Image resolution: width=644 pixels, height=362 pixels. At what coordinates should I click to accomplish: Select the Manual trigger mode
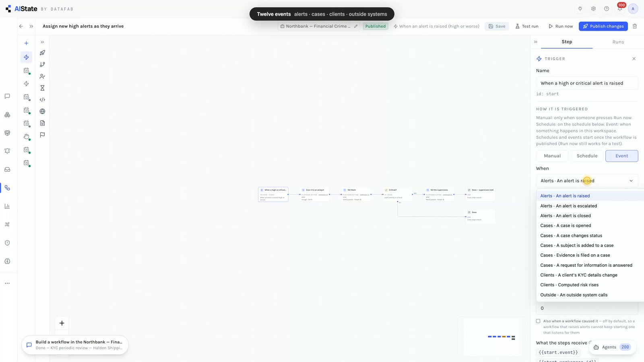click(x=552, y=156)
